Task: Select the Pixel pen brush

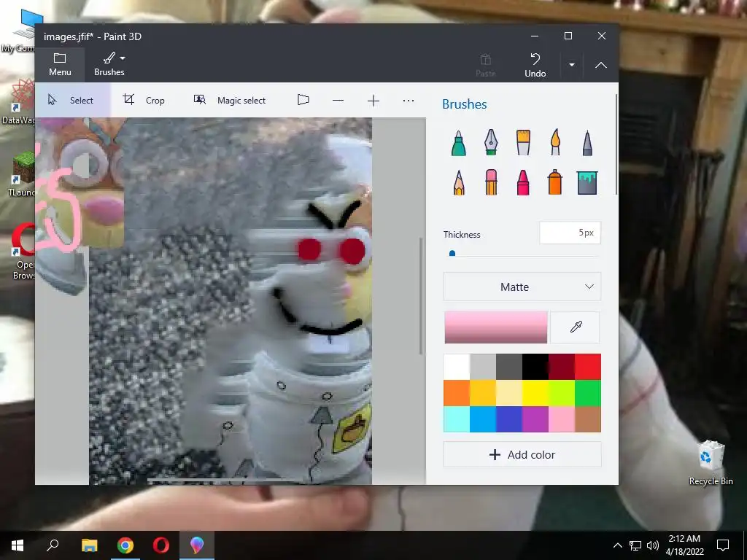Action: click(x=587, y=143)
